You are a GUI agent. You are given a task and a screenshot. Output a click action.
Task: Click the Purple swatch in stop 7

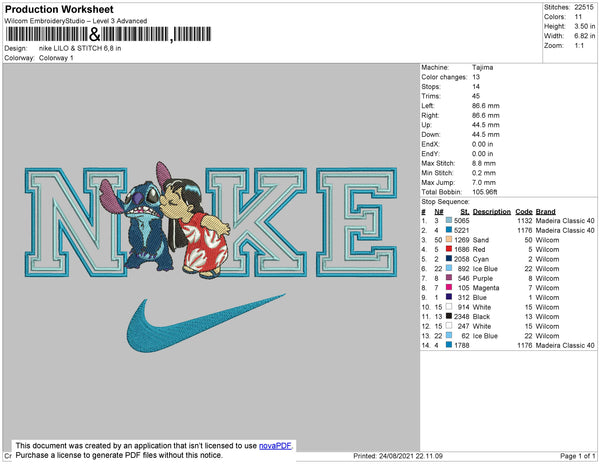[x=449, y=278]
